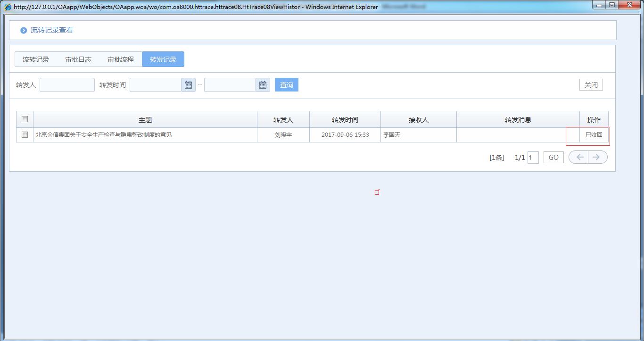This screenshot has height=341, width=644.
Task: Switch to the 审批流程 tab
Action: click(121, 59)
